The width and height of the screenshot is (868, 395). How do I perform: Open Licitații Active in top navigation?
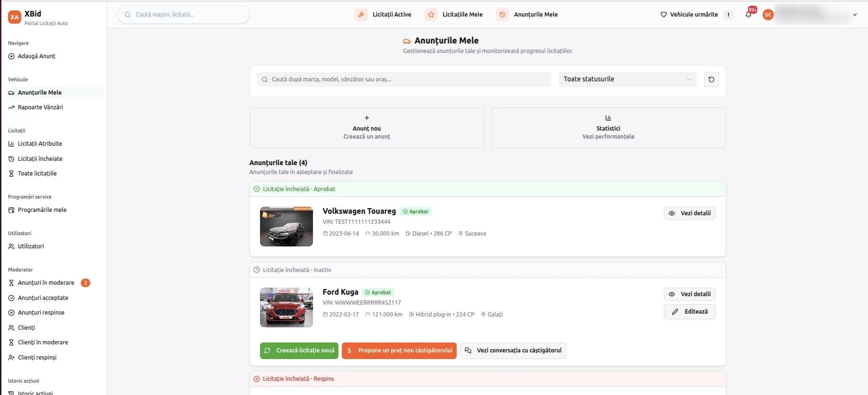click(392, 15)
